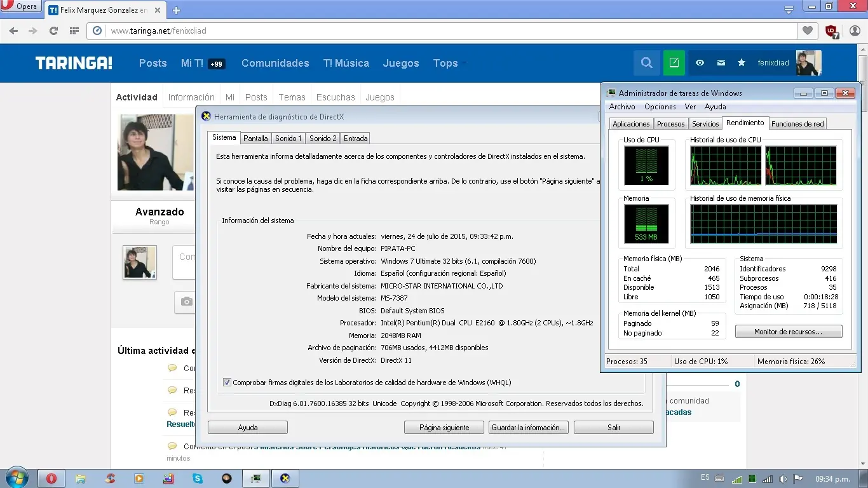Screen dimensions: 868x488
Task: Click the Opera menu button
Action: pos(20,7)
